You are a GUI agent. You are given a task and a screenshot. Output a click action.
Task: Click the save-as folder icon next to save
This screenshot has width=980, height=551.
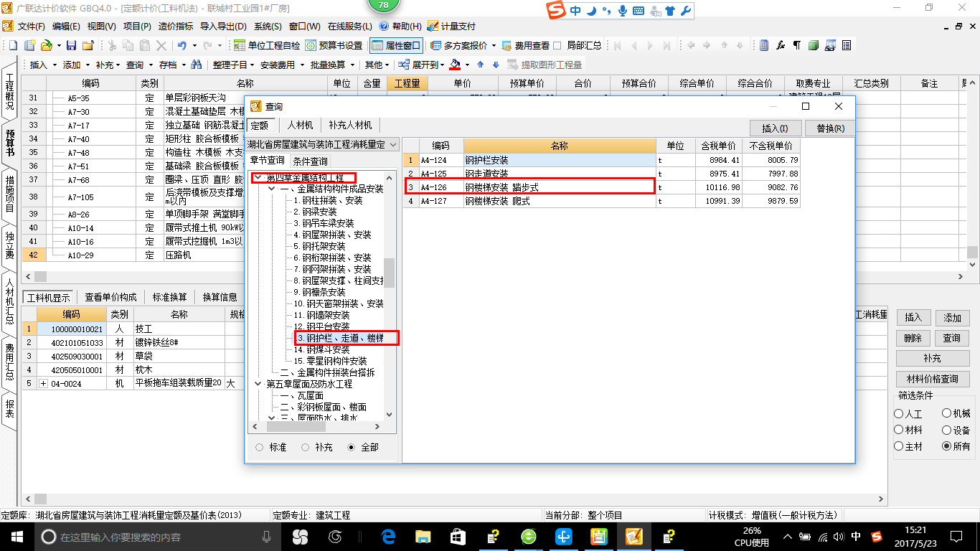click(88, 45)
